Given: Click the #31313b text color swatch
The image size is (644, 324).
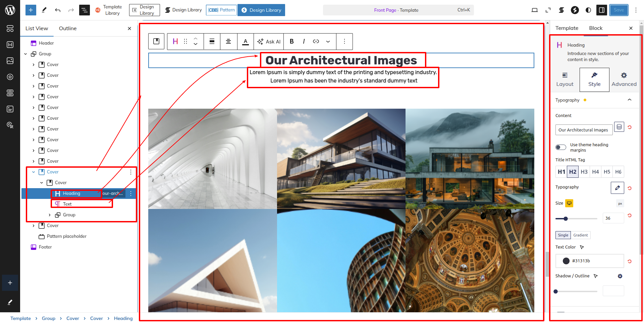Looking at the screenshot, I should pos(566,261).
